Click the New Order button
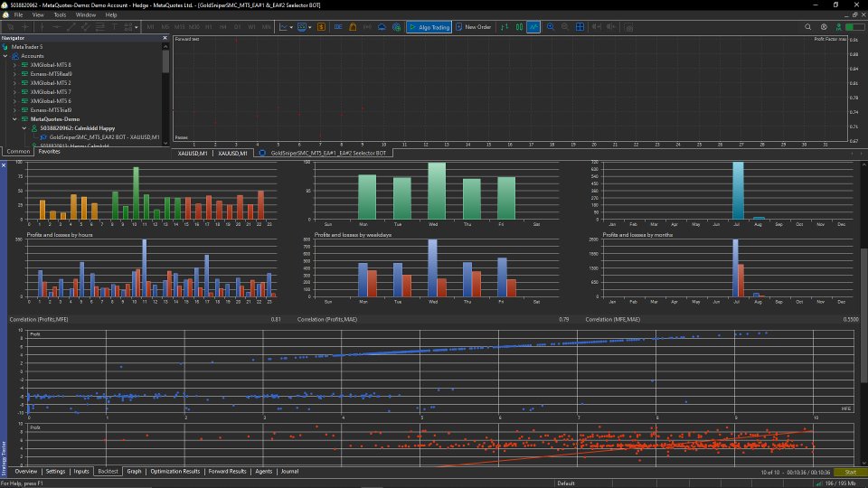The height and width of the screenshot is (488, 868). [x=473, y=27]
